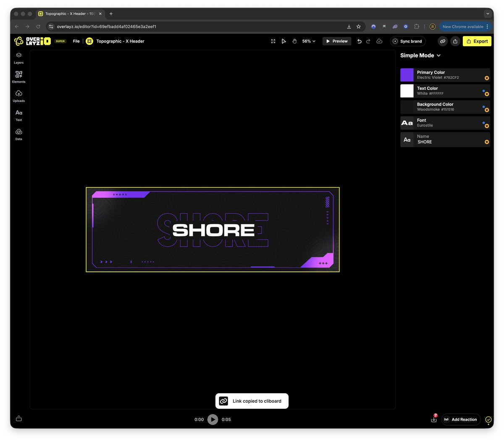Click the star badge on Text Color
The height and width of the screenshot is (441, 504).
tap(487, 94)
